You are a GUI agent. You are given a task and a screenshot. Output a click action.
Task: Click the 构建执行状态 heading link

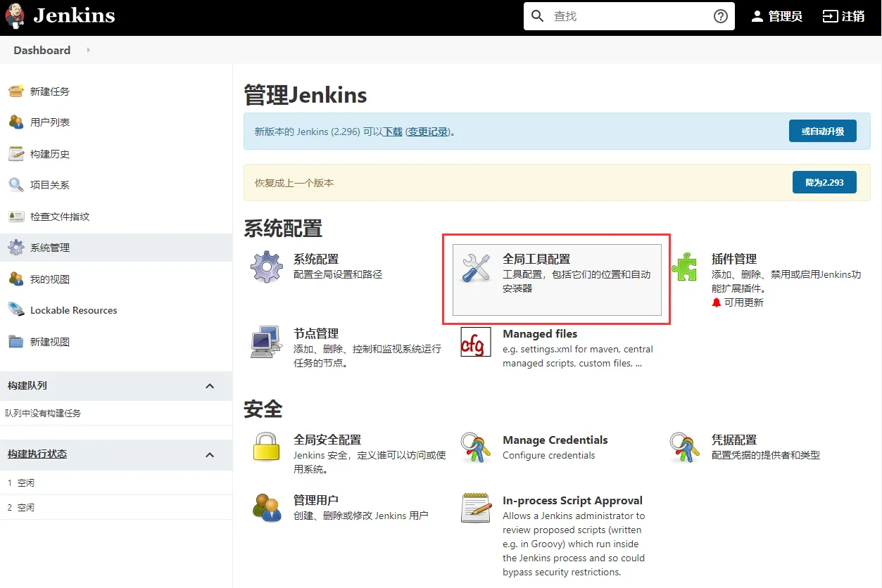click(x=37, y=454)
